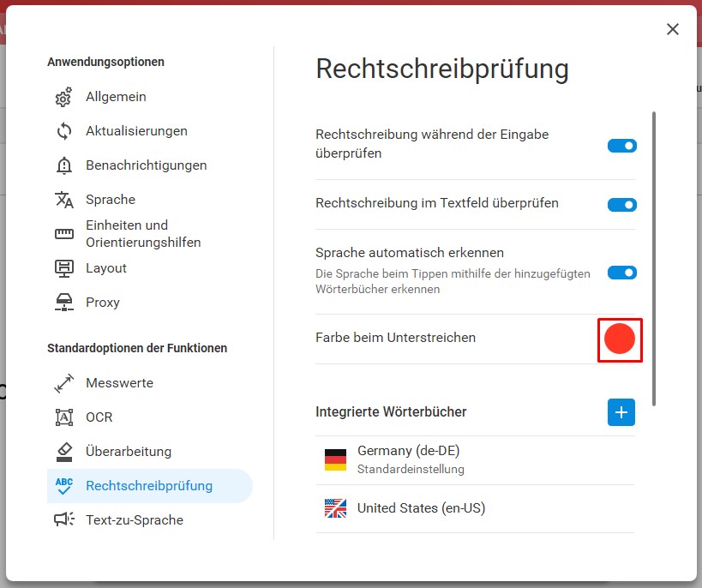The width and height of the screenshot is (702, 588).
Task: Turn off Sprache automatisch erkennen switch
Action: click(x=622, y=273)
